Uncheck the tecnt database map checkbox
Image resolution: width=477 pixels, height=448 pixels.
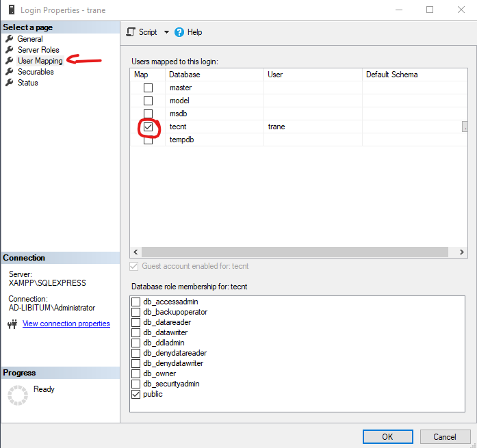[x=148, y=127]
